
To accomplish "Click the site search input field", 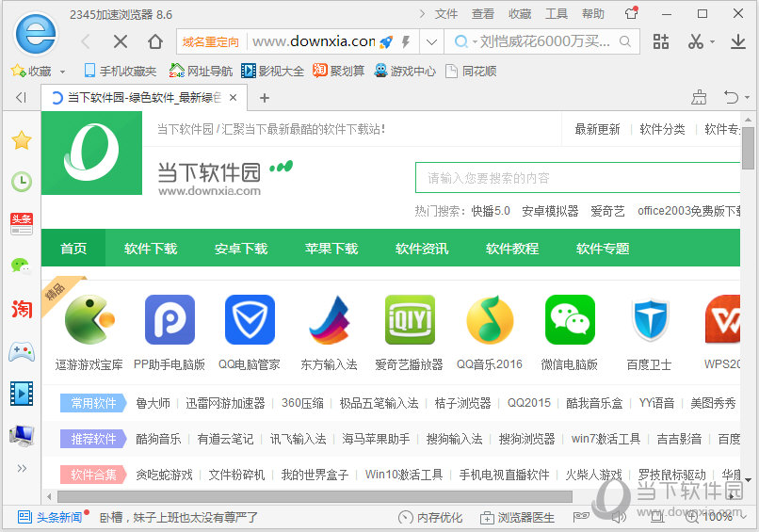I will [577, 178].
